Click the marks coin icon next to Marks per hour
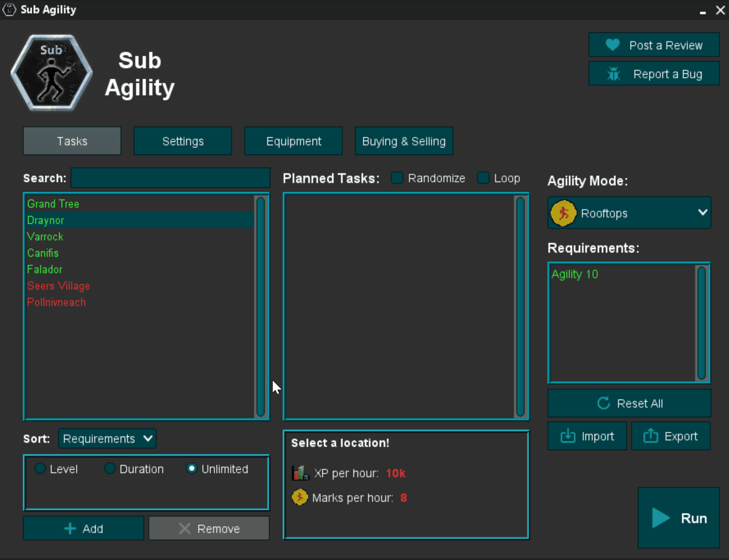The height and width of the screenshot is (560, 729). click(299, 497)
